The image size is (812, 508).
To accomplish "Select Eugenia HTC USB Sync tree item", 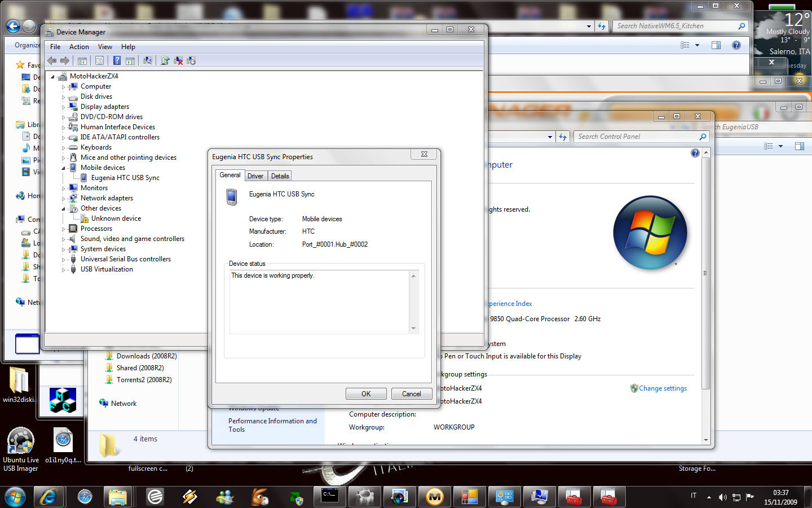I will click(125, 178).
